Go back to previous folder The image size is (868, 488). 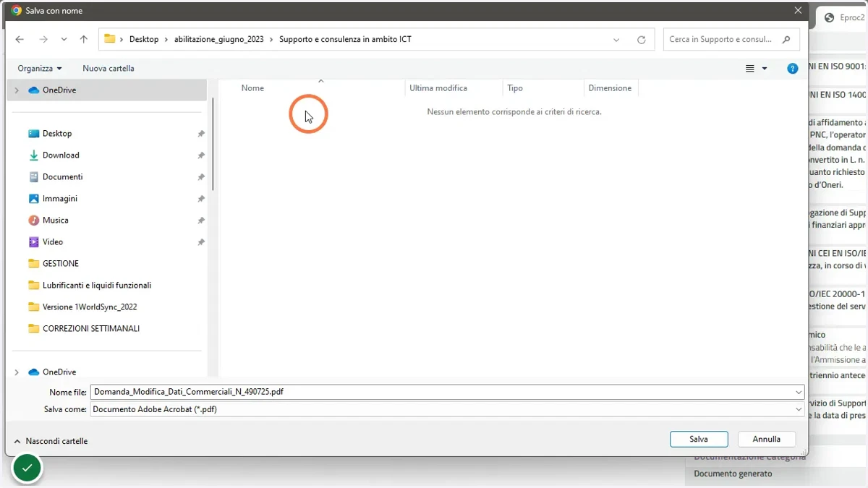point(20,40)
